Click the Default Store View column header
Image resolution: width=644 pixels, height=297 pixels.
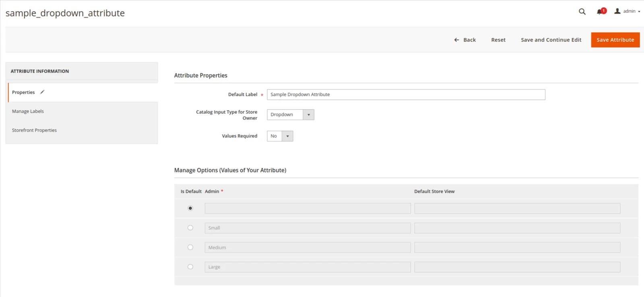pyautogui.click(x=434, y=192)
